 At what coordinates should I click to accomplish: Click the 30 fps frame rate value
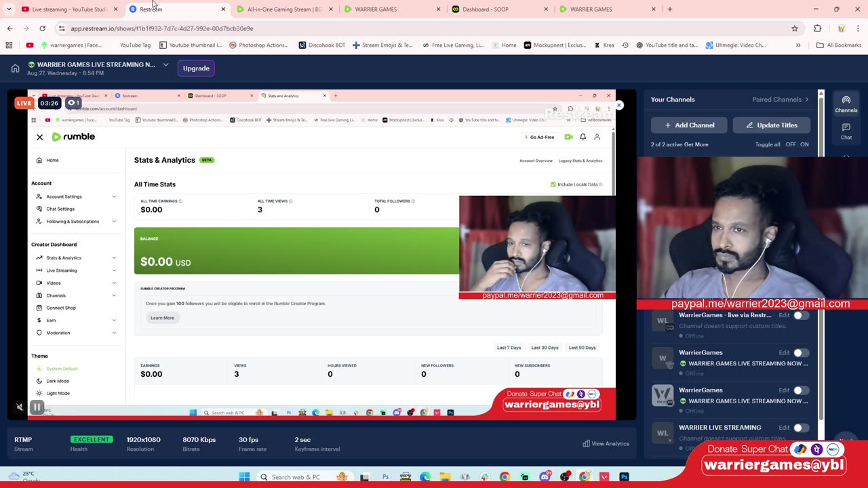[248, 439]
